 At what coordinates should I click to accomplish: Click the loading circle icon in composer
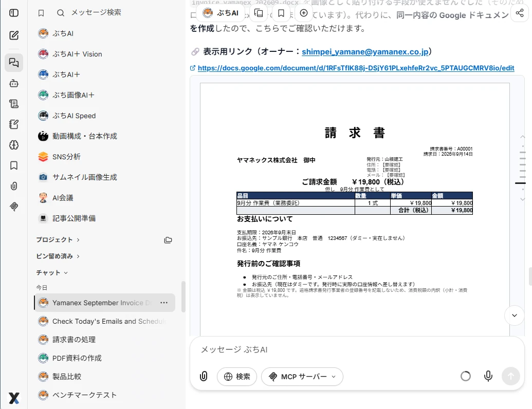[x=466, y=376]
